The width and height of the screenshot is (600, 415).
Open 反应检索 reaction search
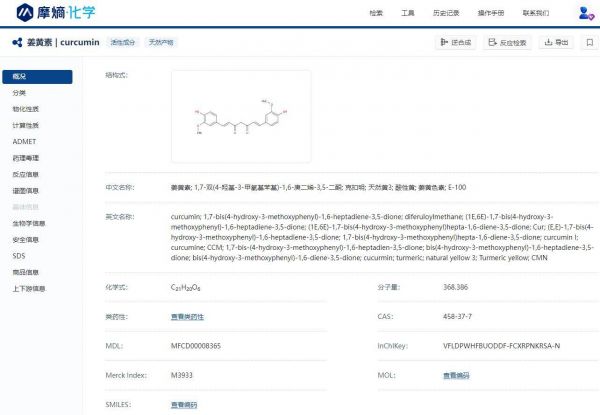click(x=507, y=43)
